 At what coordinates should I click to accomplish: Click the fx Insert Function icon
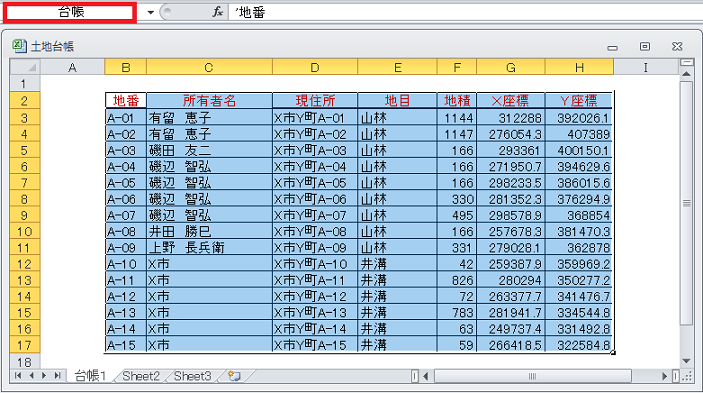tap(217, 12)
